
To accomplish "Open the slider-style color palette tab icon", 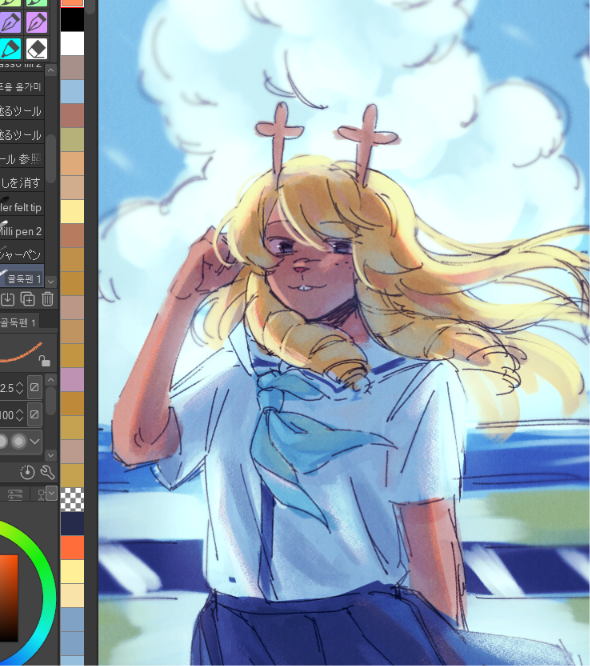I will [15, 494].
